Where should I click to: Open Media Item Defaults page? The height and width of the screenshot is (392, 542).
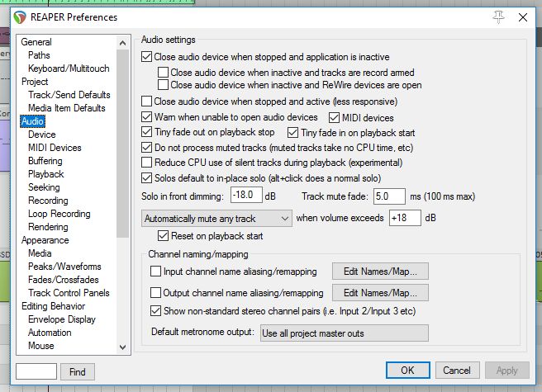pos(67,108)
